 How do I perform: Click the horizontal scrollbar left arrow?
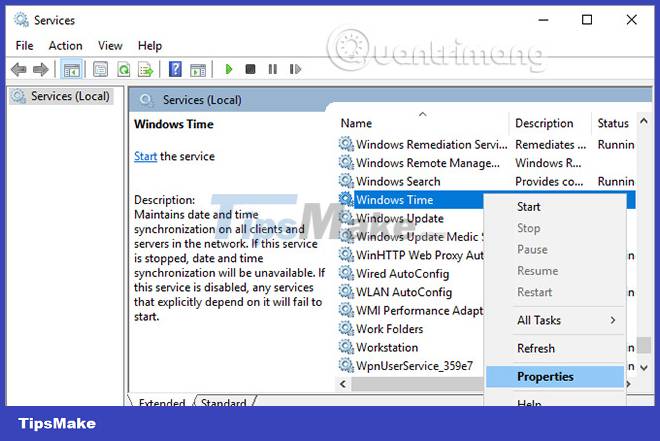coord(343,384)
